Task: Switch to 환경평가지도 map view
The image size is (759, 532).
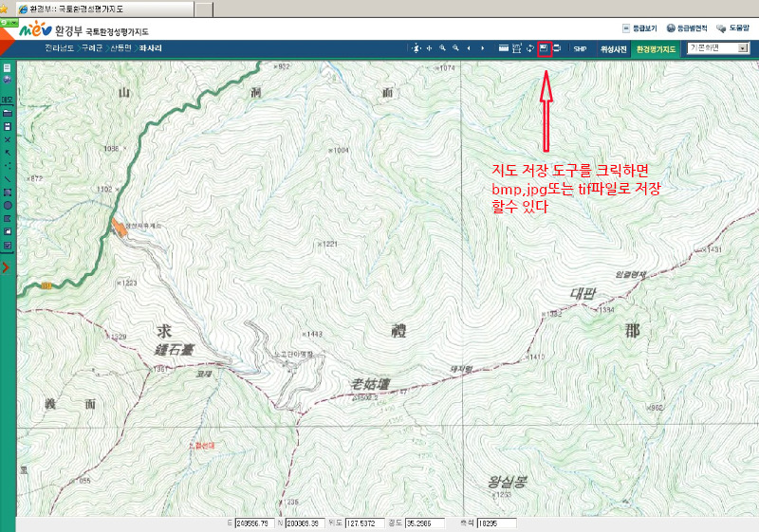Action: (x=656, y=49)
